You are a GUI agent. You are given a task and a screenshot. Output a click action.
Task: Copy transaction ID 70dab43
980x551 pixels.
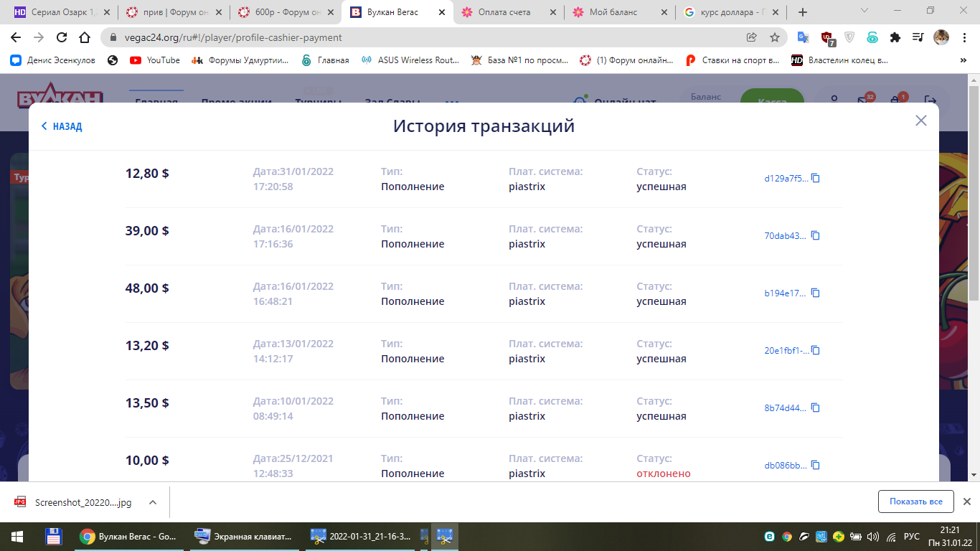click(x=815, y=235)
